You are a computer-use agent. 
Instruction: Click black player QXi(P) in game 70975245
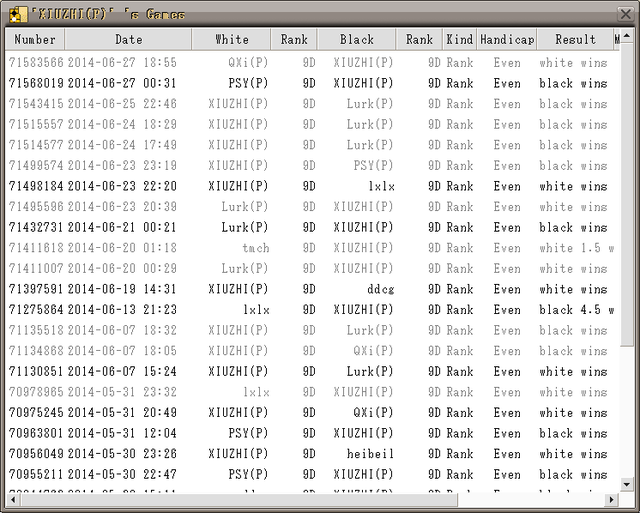[x=373, y=413]
